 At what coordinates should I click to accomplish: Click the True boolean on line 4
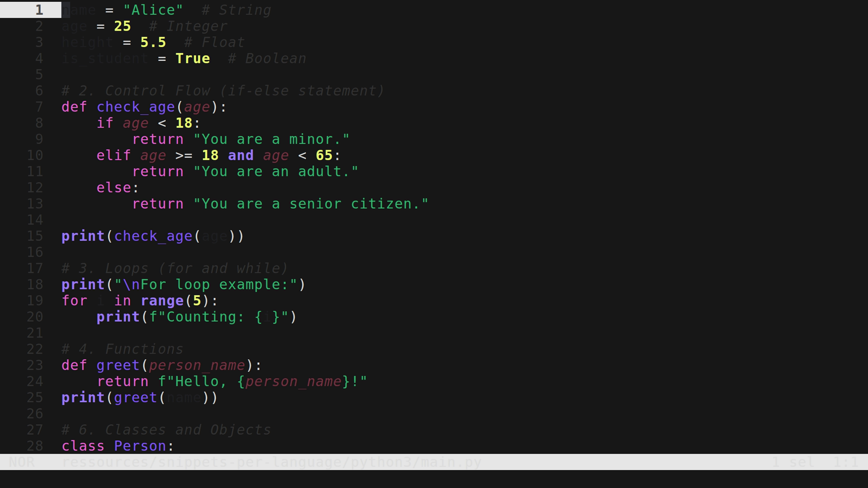[x=193, y=58]
